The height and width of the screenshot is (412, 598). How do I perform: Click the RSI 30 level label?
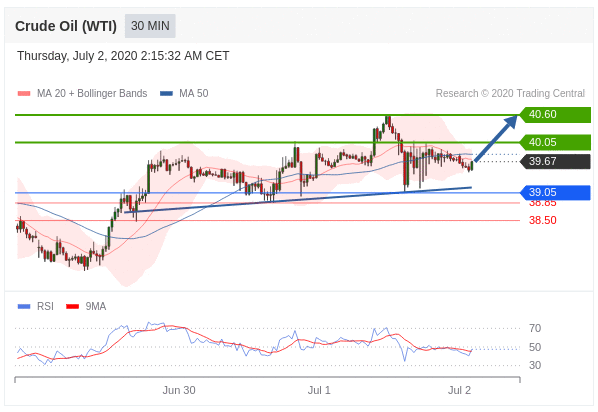click(535, 365)
